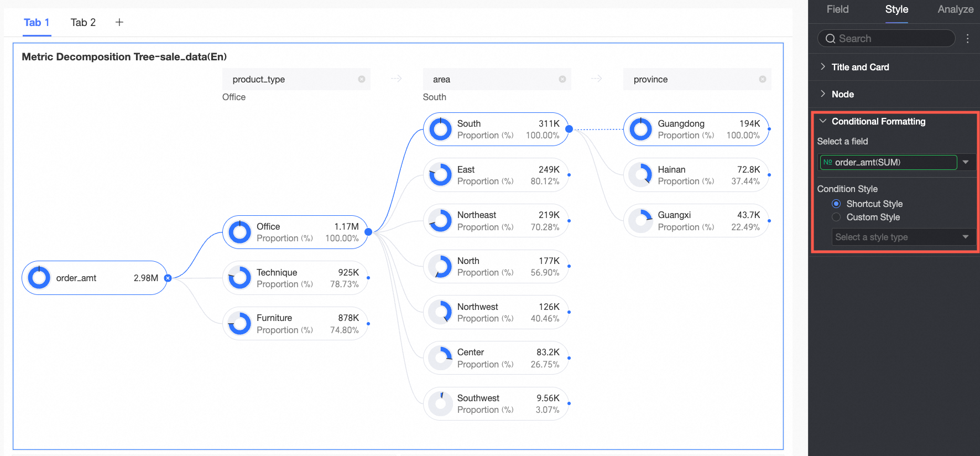Select the Northeast area node
980x456 pixels.
pyautogui.click(x=496, y=221)
